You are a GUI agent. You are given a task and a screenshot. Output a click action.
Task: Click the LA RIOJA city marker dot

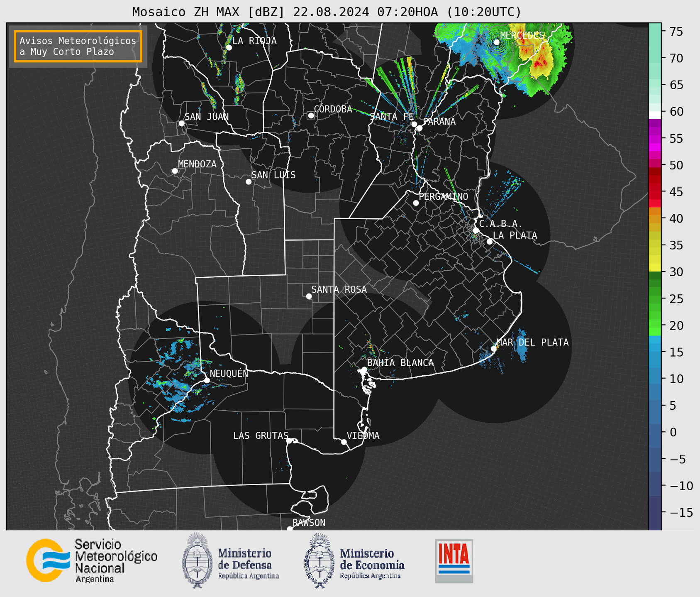(x=229, y=48)
